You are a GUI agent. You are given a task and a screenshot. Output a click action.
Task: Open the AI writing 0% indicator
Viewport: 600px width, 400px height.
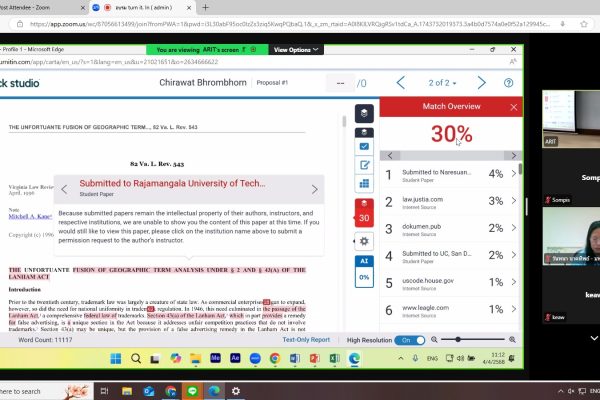(x=364, y=271)
